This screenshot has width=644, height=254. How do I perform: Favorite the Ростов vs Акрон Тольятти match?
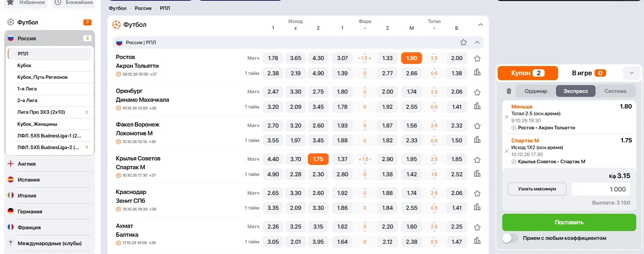pyautogui.click(x=477, y=59)
